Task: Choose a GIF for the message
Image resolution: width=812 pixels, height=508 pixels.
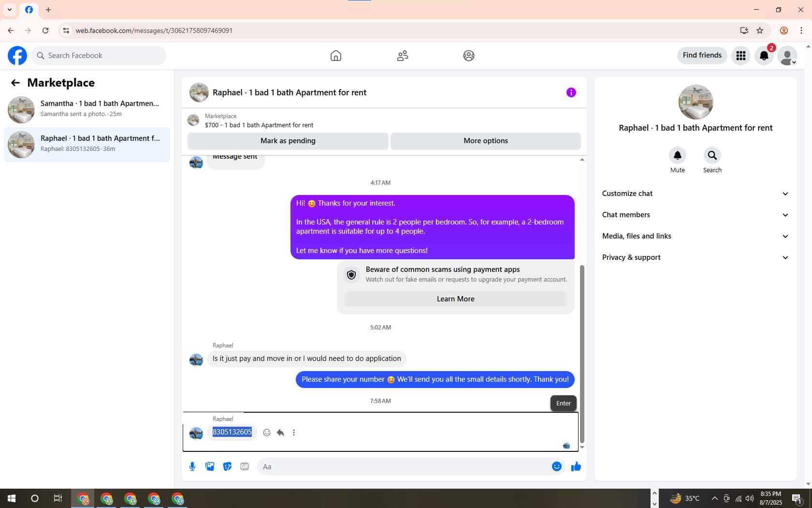Action: [x=245, y=466]
